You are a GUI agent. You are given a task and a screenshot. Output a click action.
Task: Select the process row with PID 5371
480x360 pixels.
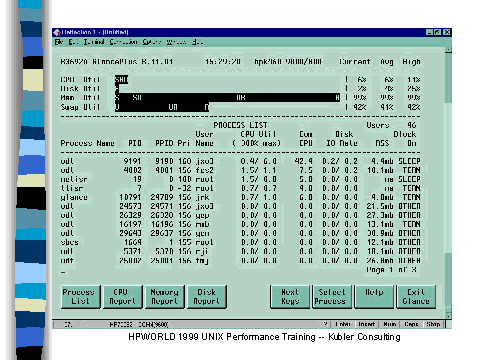coord(240,251)
